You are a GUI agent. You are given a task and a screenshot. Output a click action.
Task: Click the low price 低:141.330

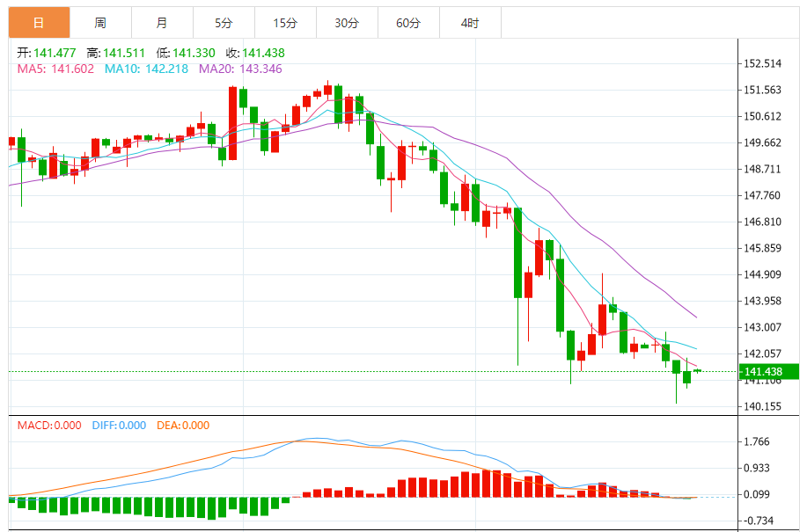186,53
